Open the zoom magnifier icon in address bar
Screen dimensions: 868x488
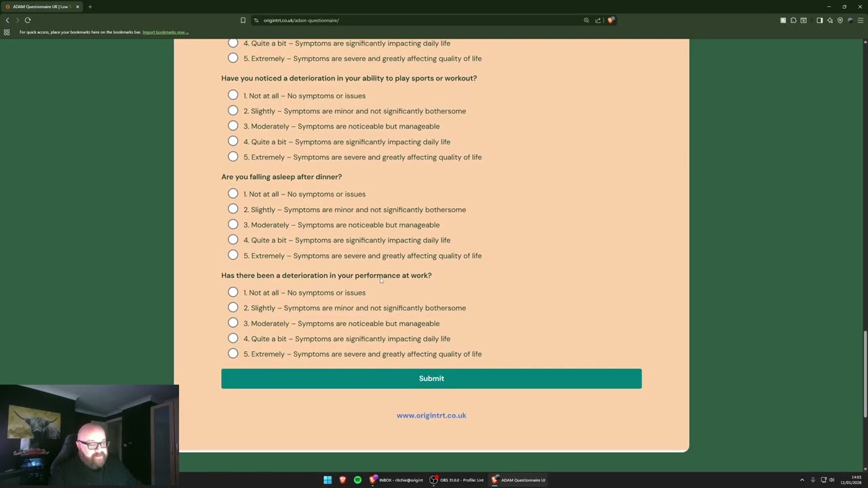[x=587, y=20]
